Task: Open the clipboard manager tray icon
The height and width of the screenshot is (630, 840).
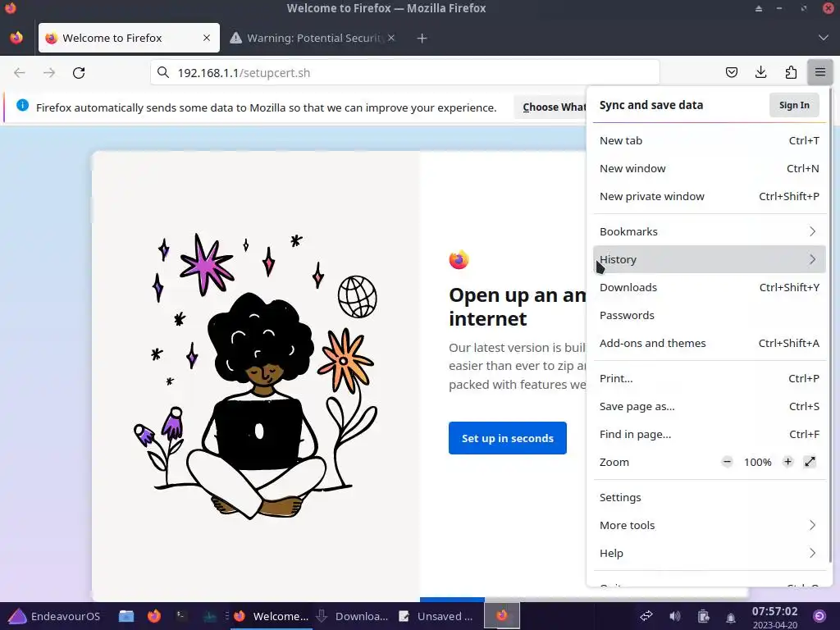Action: tap(703, 616)
